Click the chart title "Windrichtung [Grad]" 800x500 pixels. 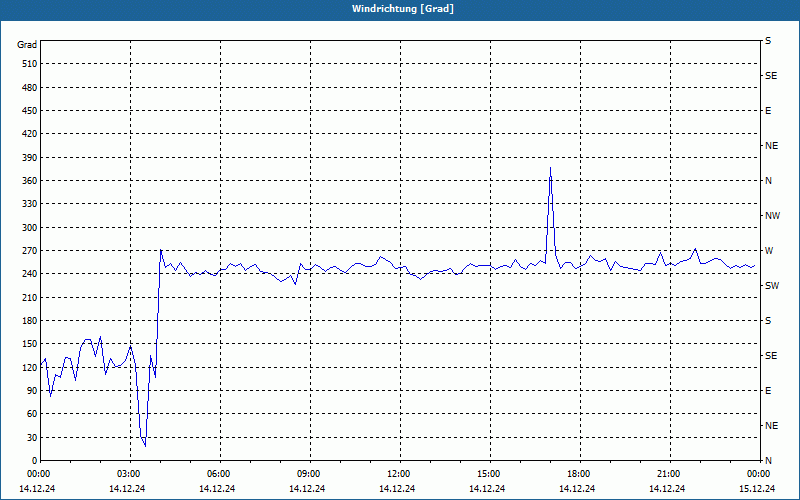(x=403, y=9)
